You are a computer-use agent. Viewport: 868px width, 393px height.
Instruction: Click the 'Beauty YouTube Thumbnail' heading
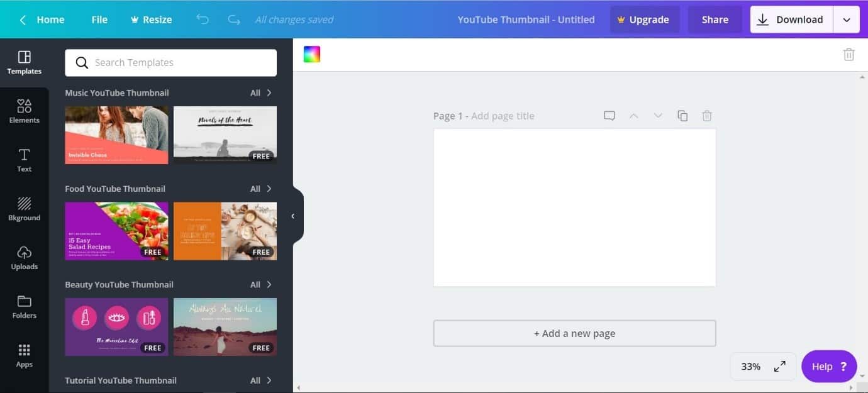click(119, 284)
